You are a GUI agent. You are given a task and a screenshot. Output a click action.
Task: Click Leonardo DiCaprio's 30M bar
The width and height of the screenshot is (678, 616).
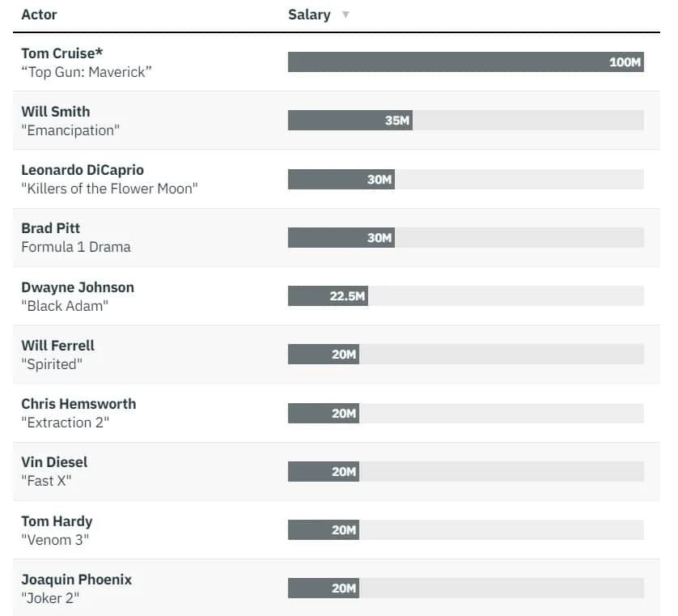pos(341,179)
